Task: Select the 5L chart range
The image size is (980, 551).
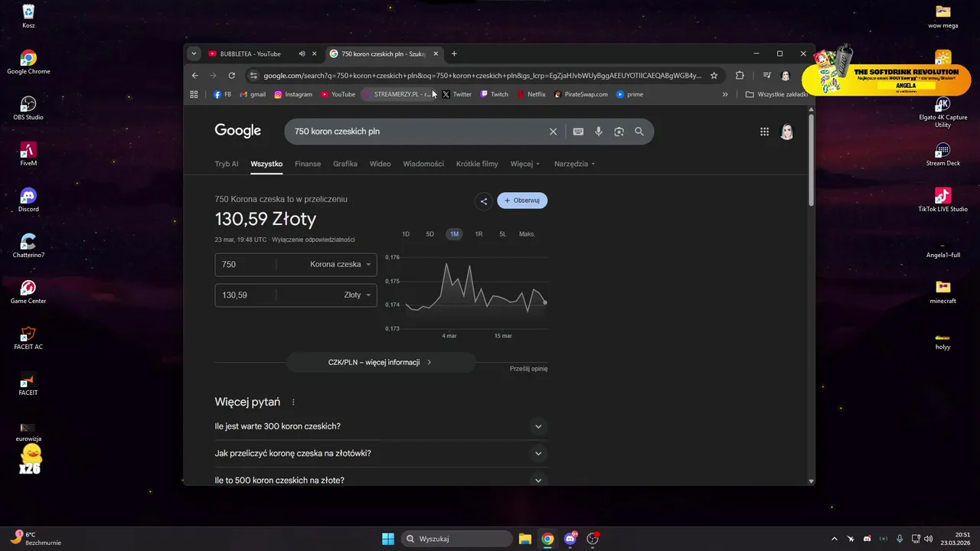Action: coord(503,234)
